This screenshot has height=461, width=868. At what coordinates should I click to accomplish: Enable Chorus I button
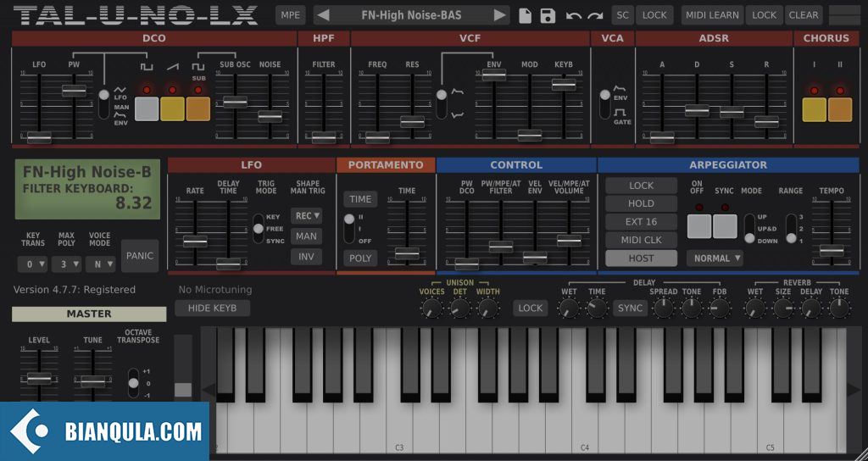tap(815, 109)
